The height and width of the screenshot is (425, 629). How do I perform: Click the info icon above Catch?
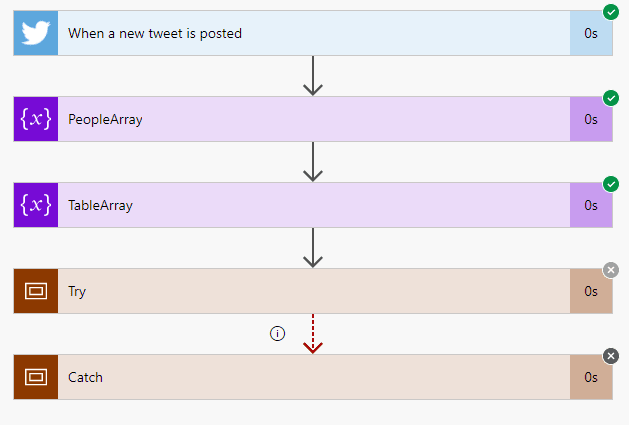click(x=278, y=334)
